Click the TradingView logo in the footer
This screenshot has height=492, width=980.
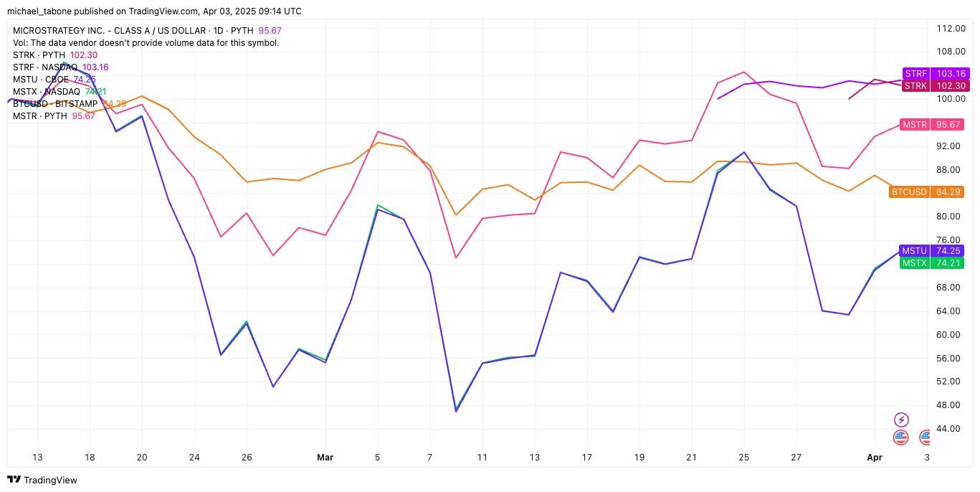(42, 480)
